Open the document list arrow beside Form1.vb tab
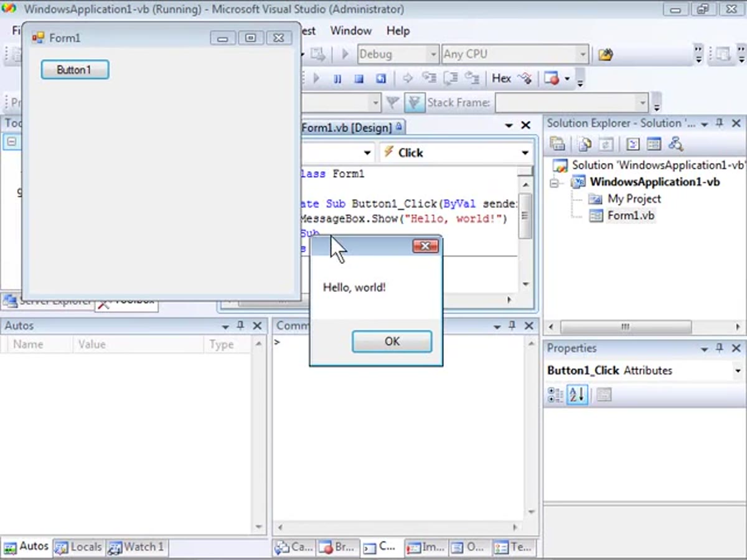 pyautogui.click(x=509, y=126)
